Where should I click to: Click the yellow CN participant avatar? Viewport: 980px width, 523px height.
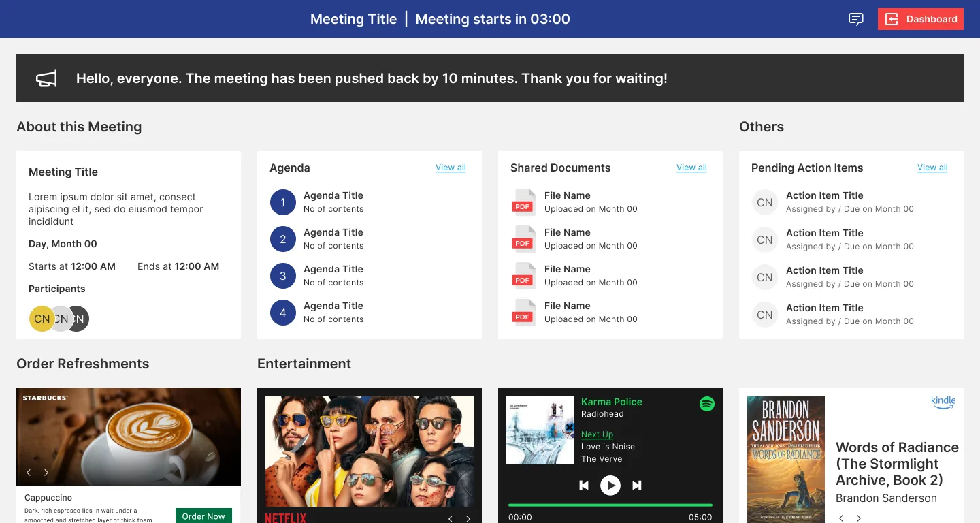[x=42, y=319]
